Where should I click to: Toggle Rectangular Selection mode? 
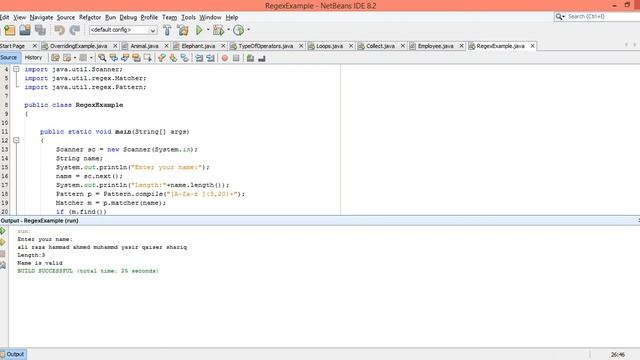point(147,58)
